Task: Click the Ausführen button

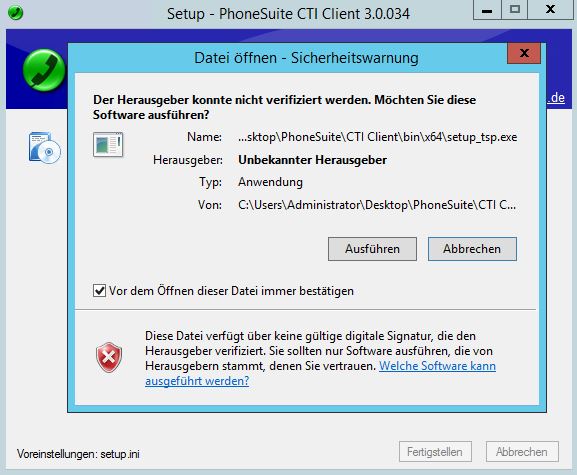Action: point(372,249)
